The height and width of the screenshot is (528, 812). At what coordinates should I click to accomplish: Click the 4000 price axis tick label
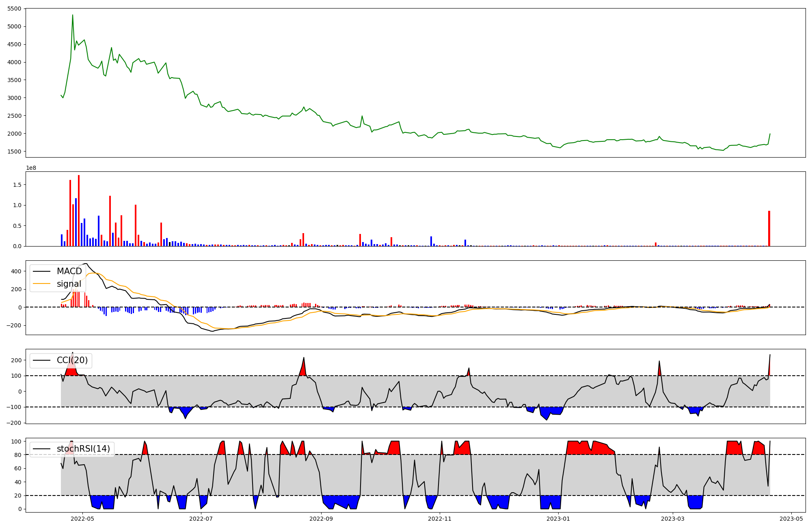pos(15,63)
